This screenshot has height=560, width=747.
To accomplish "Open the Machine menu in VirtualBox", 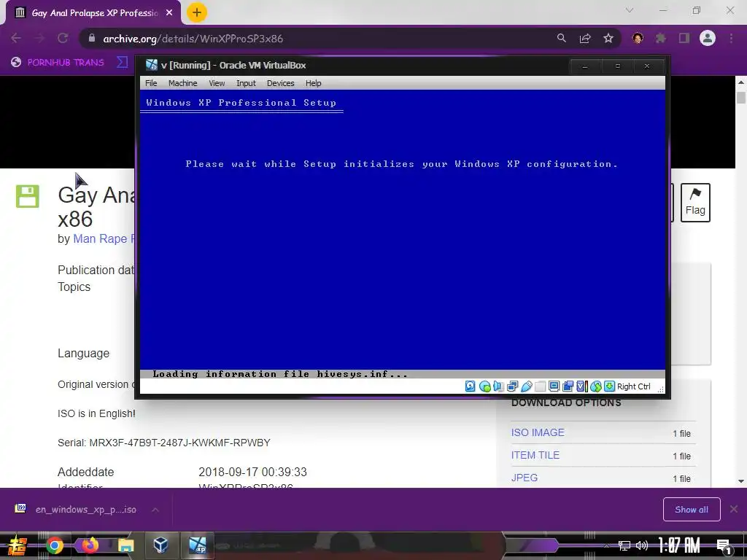I will 183,83.
